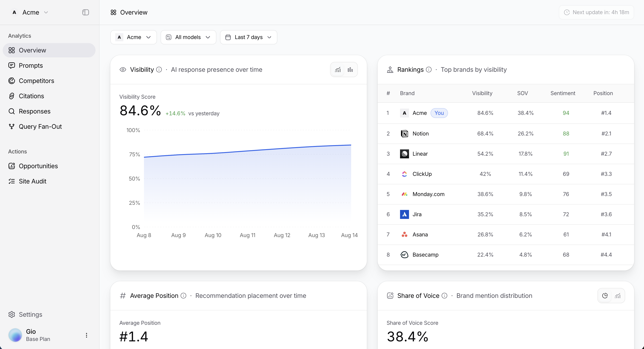644x349 pixels.
Task: Open the Query Fan-Out page
Action: [49, 127]
